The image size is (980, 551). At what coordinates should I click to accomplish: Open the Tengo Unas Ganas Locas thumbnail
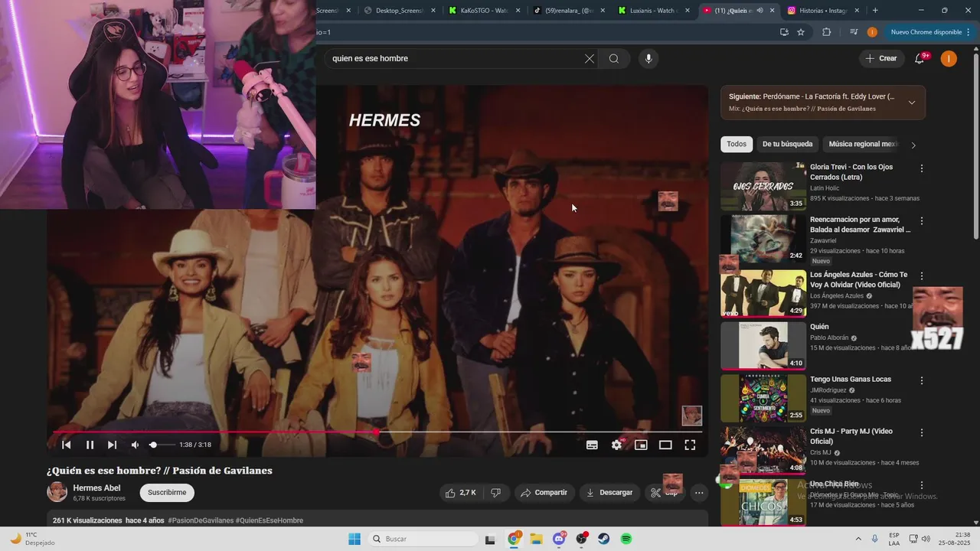pos(763,398)
